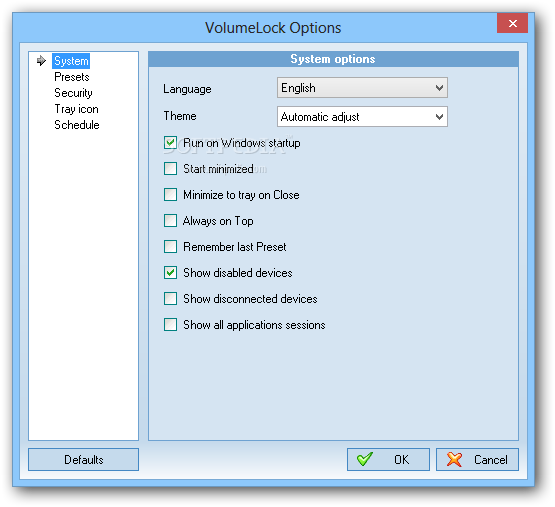Open the Theme dropdown showing Automatic adjust
Image resolution: width=555 pixels, height=507 pixels.
pyautogui.click(x=362, y=116)
